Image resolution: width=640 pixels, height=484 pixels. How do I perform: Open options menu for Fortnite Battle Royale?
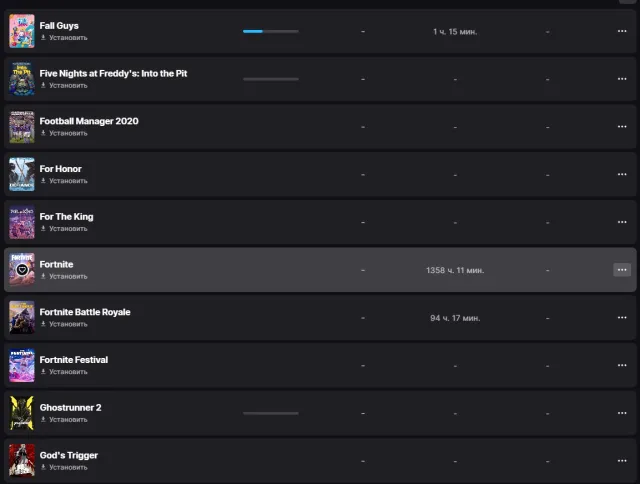click(622, 317)
